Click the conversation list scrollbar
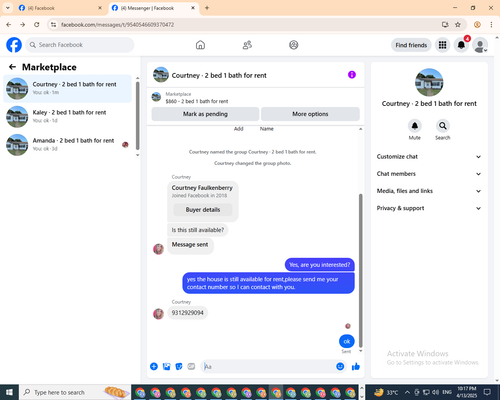 [x=137, y=117]
